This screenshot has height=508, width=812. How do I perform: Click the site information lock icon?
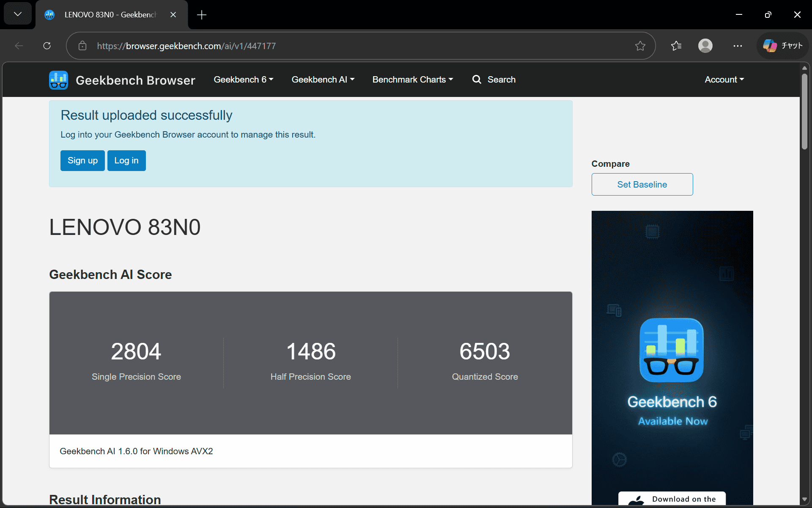click(x=82, y=46)
